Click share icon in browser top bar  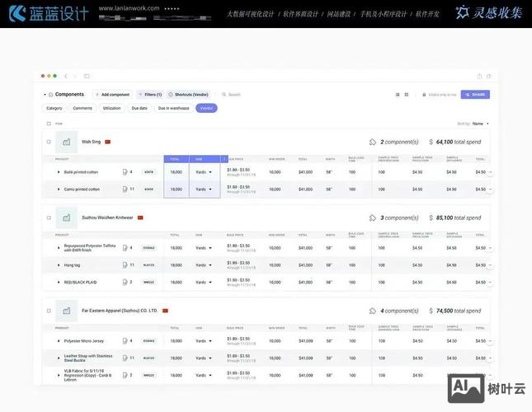click(x=478, y=76)
